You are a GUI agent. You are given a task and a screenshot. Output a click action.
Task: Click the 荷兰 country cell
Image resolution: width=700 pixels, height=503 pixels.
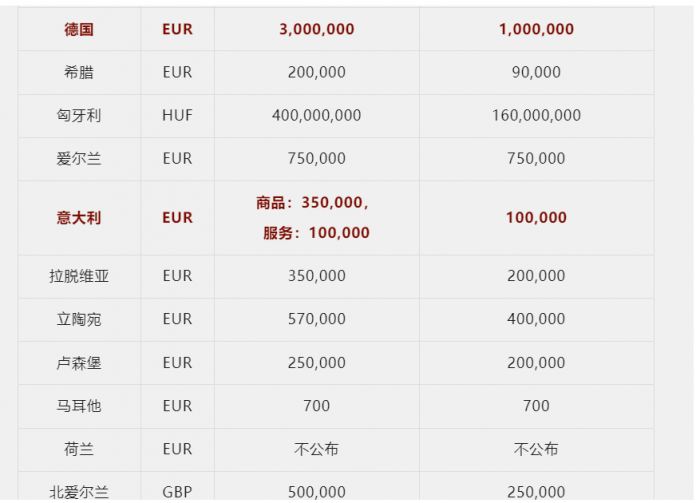point(79,449)
